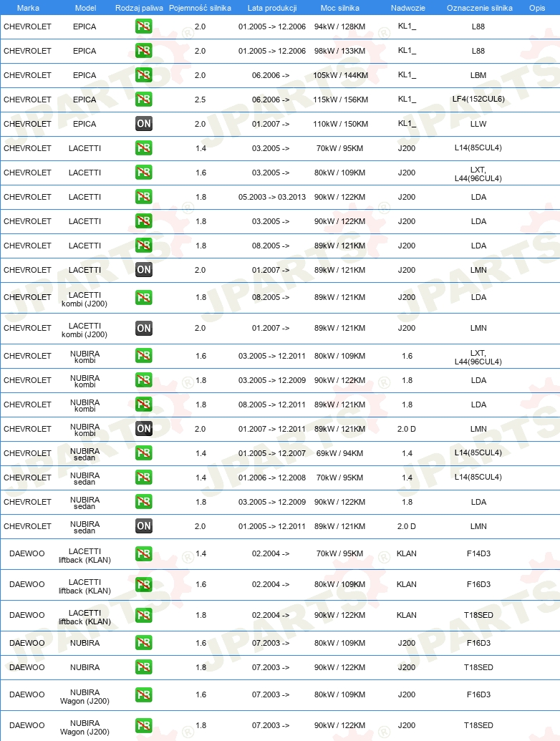Select the 98kW / 133KM power cell
Screen dimensions: 560x741
339,51
